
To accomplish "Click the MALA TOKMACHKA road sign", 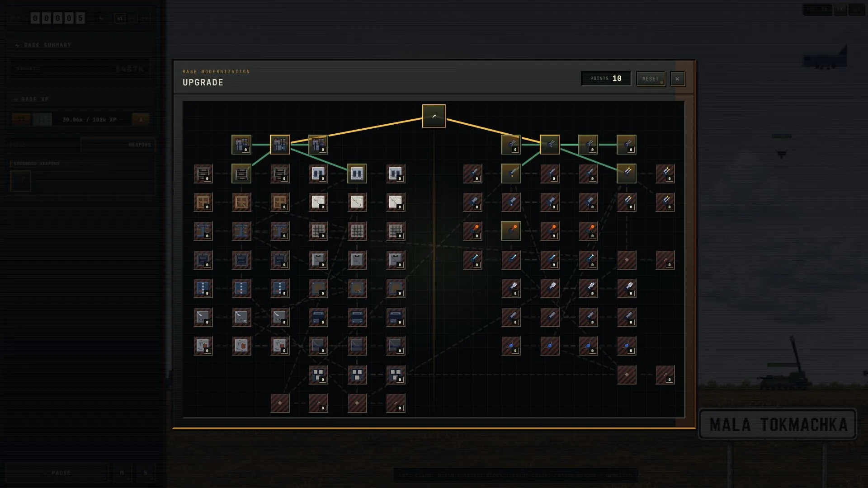I will [x=778, y=424].
